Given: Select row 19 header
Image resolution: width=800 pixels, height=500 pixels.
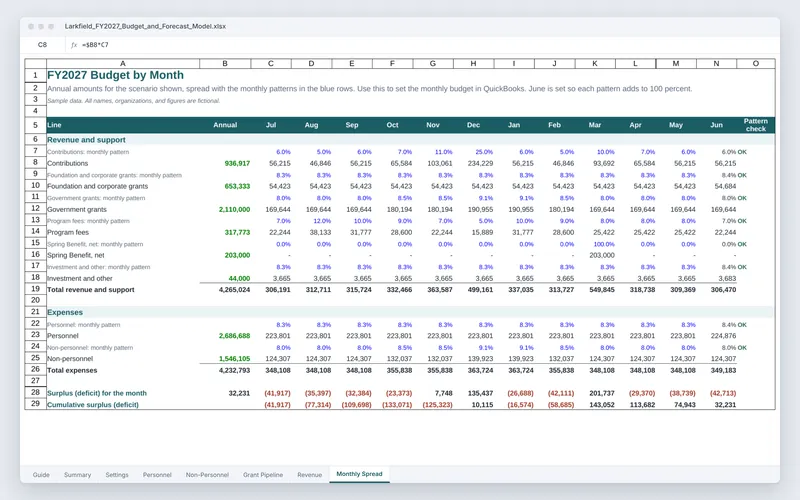Looking at the screenshot, I should pos(35,289).
